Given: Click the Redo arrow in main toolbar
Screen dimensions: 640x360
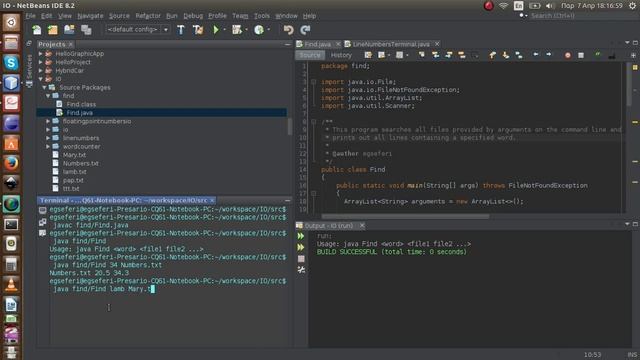Looking at the screenshot, I should [x=305, y=30].
